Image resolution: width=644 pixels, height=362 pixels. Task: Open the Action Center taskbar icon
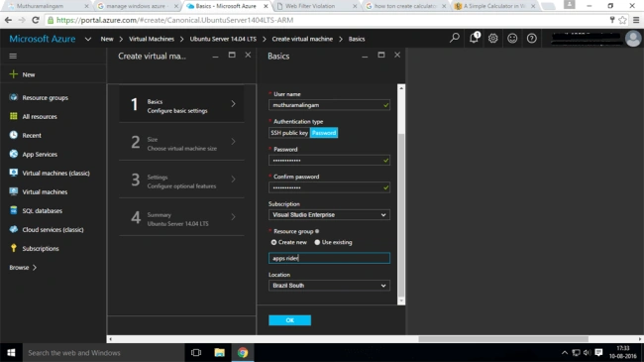[598, 352]
